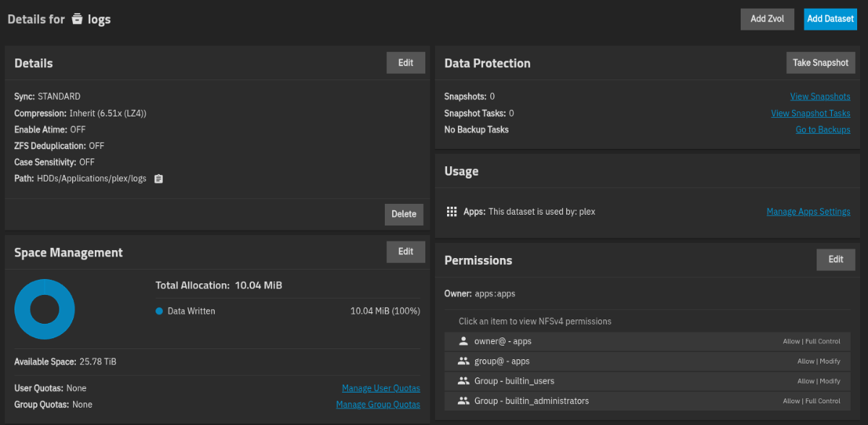
Task: Click the Apps grid icon in Usage
Action: tap(452, 212)
